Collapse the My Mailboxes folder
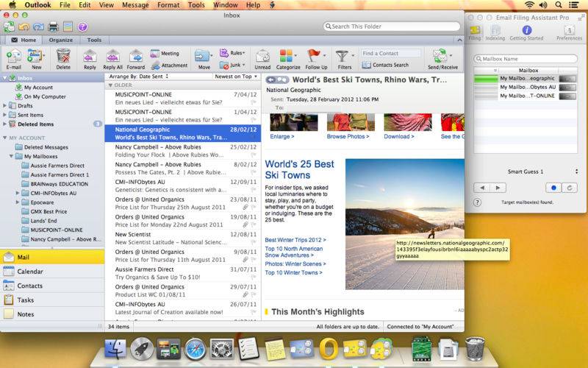 pyautogui.click(x=11, y=156)
